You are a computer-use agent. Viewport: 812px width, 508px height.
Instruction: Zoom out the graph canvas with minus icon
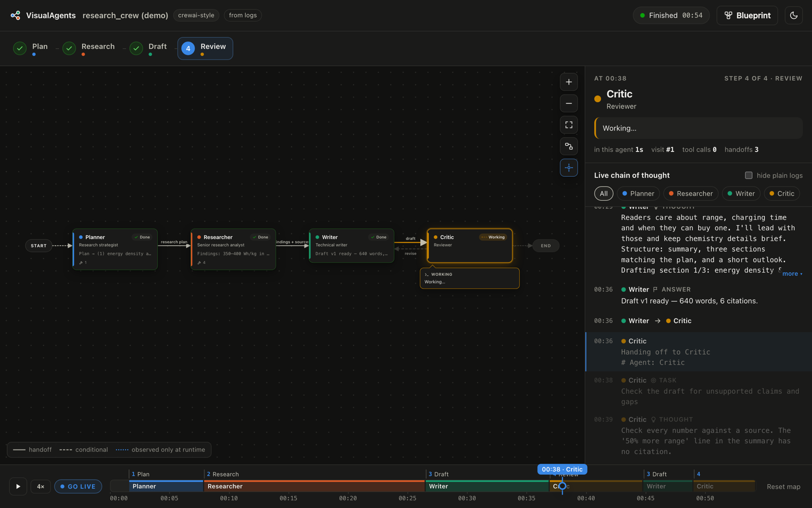point(569,103)
